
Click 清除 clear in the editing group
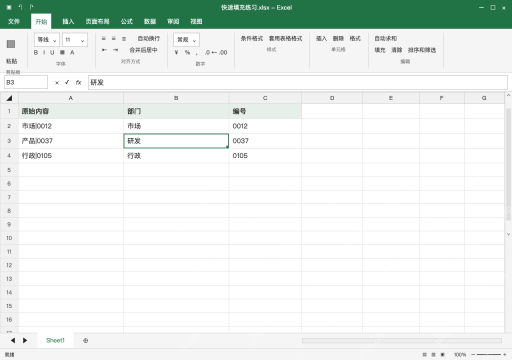point(397,50)
